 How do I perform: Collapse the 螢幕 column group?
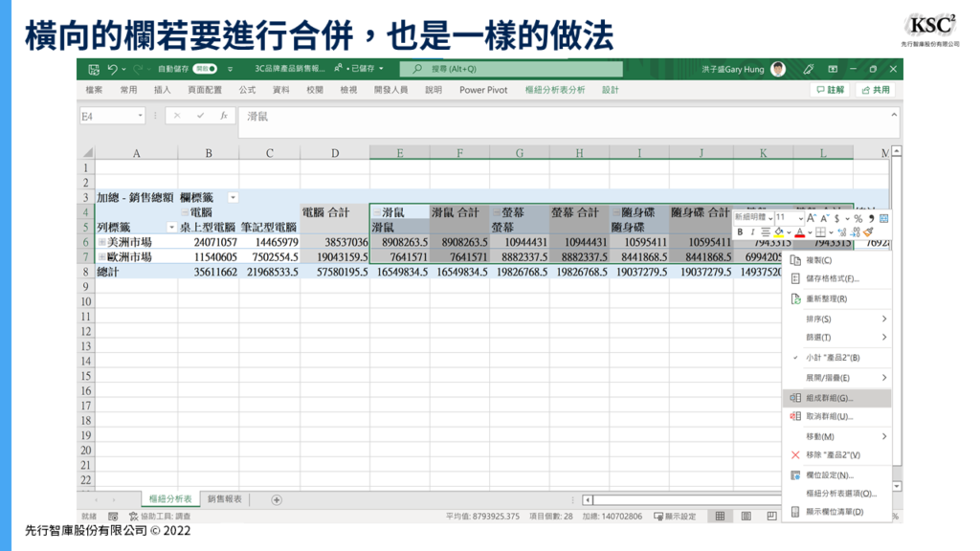tap(497, 212)
